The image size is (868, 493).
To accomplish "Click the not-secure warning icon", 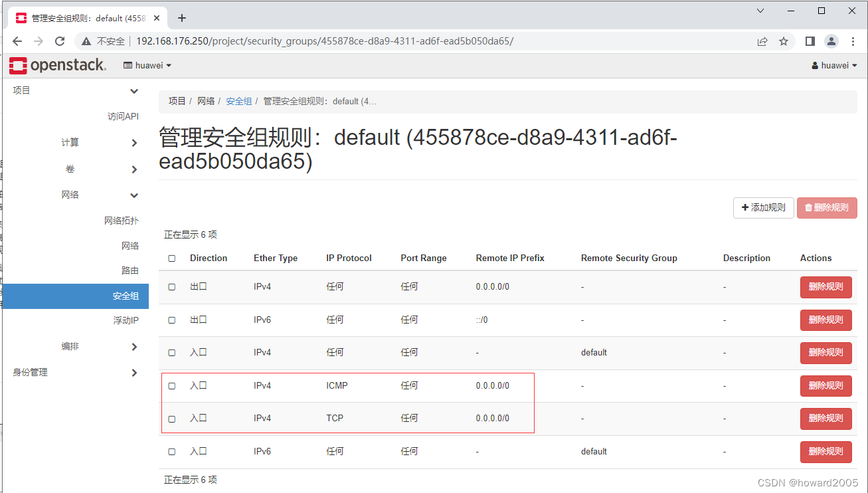I will point(86,41).
